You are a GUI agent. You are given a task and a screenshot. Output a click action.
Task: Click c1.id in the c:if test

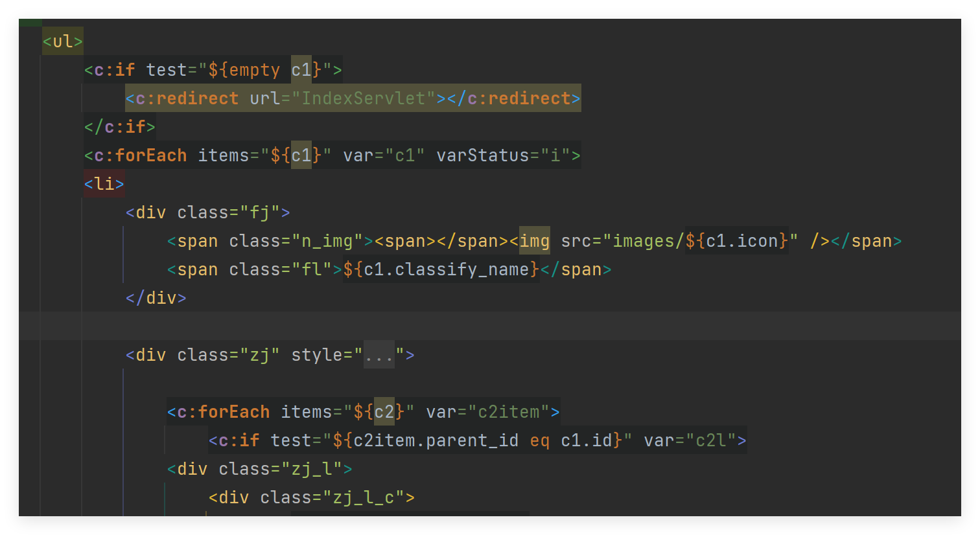pos(587,440)
